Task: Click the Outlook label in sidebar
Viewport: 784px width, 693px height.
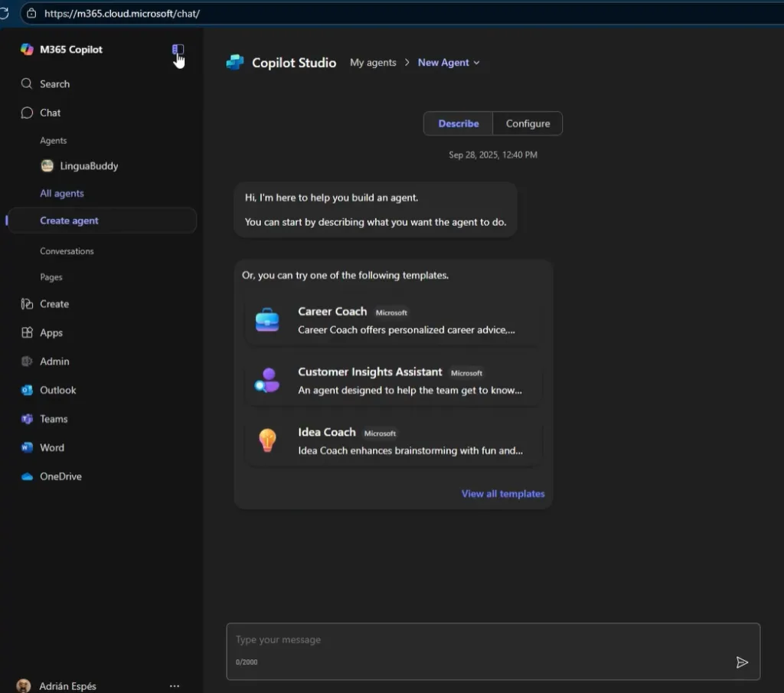Action: coord(58,390)
